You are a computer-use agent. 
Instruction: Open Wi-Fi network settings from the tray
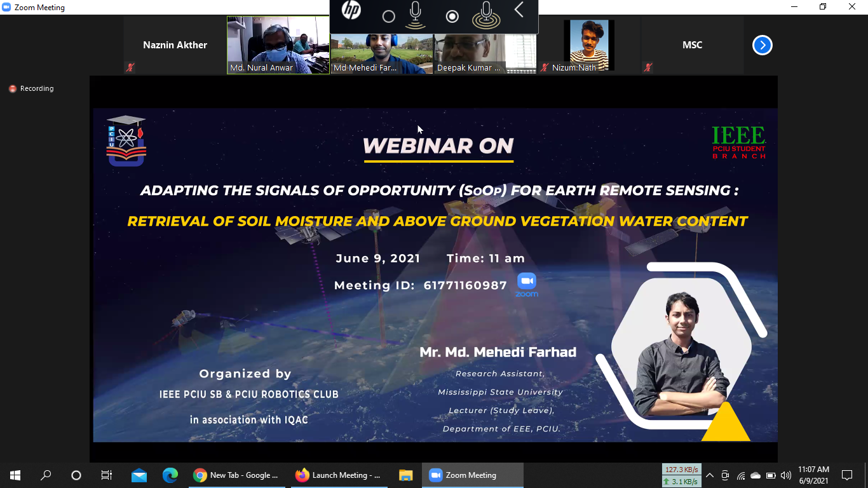pyautogui.click(x=741, y=475)
